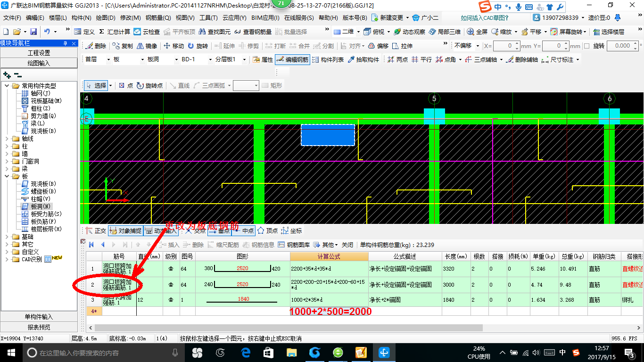Viewport: 644px width, 362px height.
Task: Toggle 选择 selection mode button
Action: (96, 85)
